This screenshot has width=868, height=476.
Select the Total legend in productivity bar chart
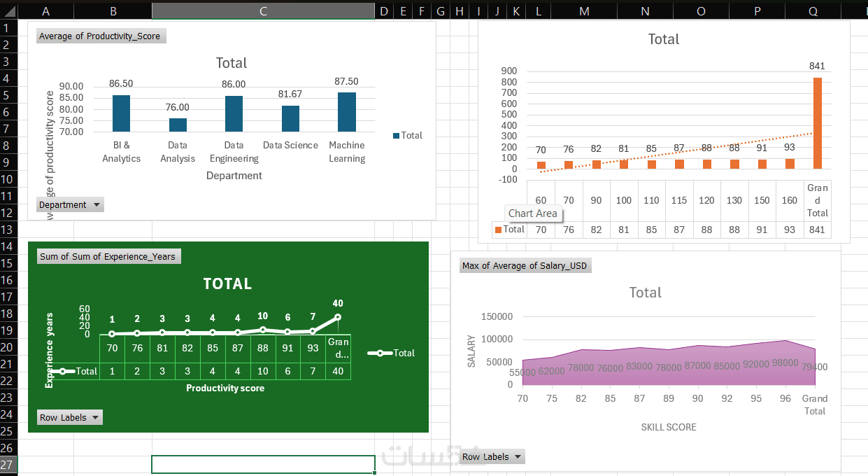click(x=408, y=136)
